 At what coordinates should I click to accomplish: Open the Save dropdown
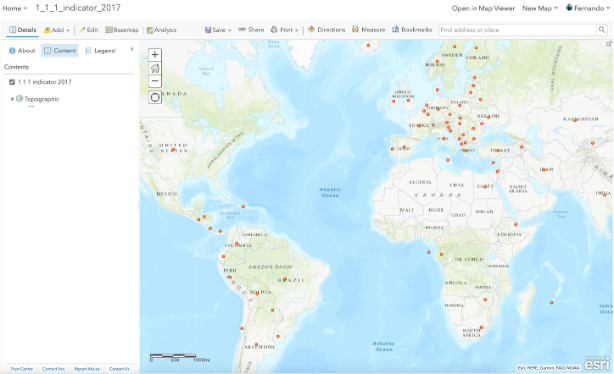coord(218,30)
